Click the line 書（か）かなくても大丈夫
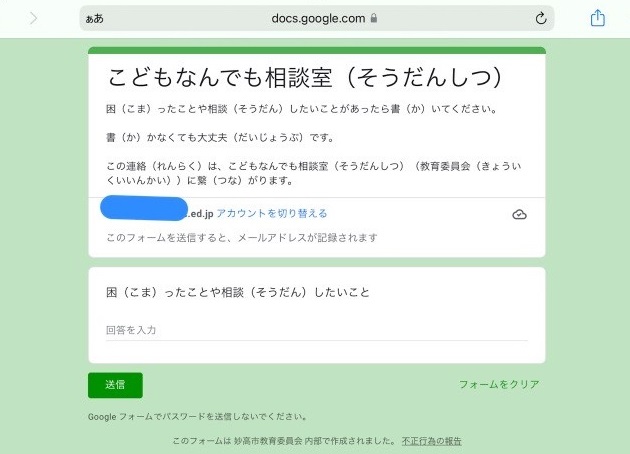The height and width of the screenshot is (454, 630). tap(220, 138)
